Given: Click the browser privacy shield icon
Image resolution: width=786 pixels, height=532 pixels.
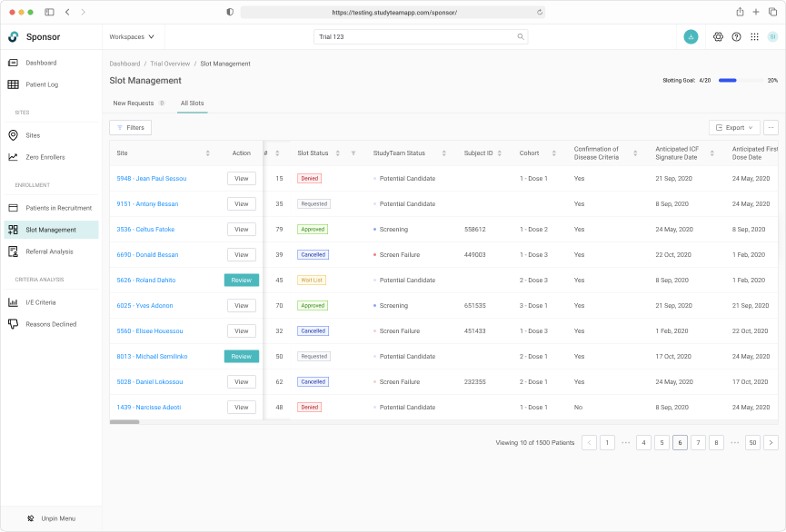Looking at the screenshot, I should pyautogui.click(x=230, y=12).
